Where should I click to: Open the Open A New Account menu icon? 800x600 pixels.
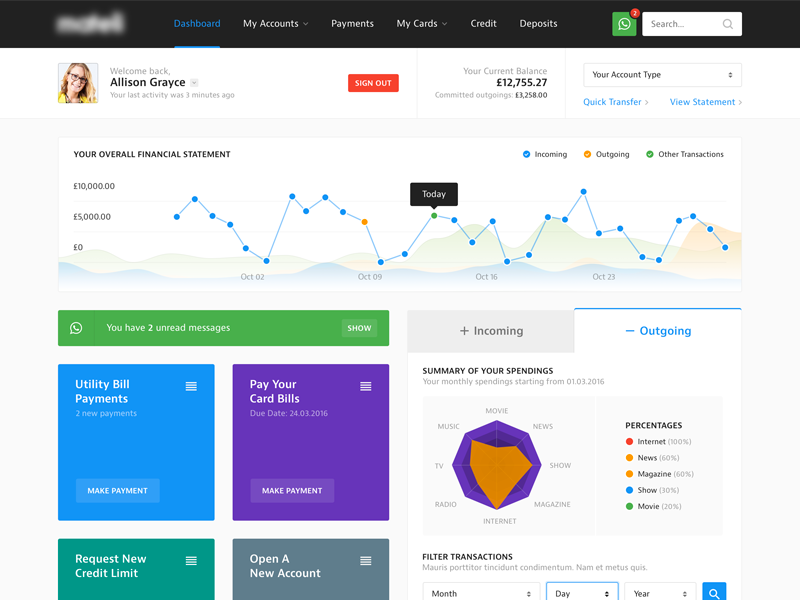pyautogui.click(x=366, y=561)
